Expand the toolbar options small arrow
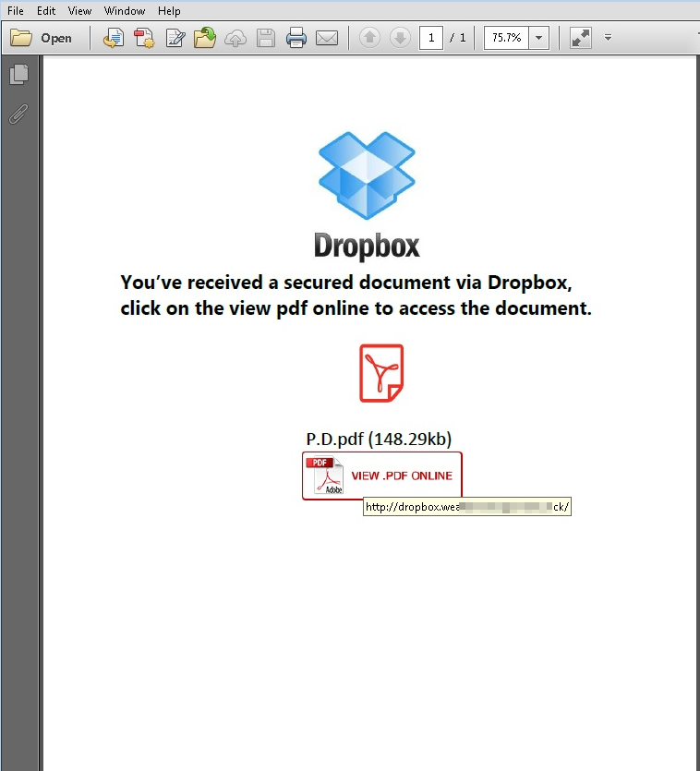Viewport: 700px width, 771px height. (608, 37)
